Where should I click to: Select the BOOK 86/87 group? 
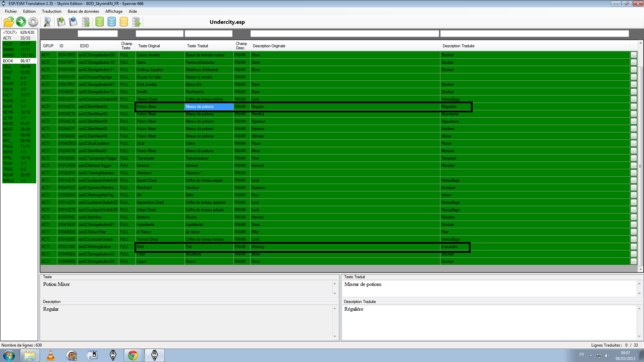coord(19,61)
